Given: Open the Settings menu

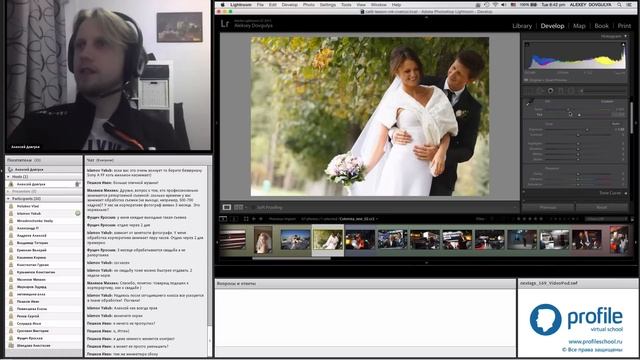Looking at the screenshot, I should (x=327, y=4).
